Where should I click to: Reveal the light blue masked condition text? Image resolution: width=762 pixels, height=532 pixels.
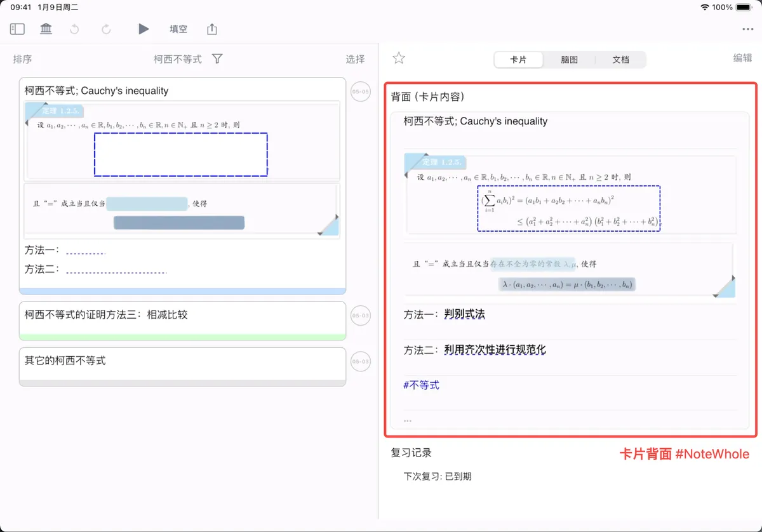[147, 204]
